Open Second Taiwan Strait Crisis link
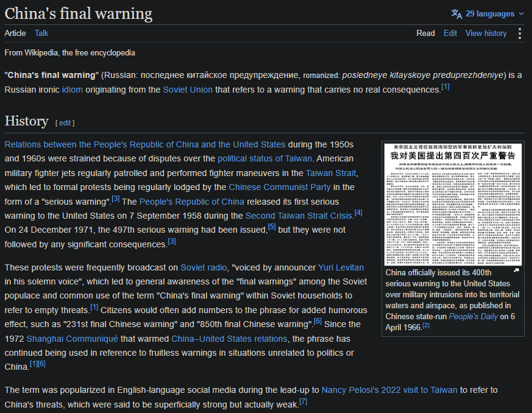The height and width of the screenshot is (413, 532). (x=299, y=216)
